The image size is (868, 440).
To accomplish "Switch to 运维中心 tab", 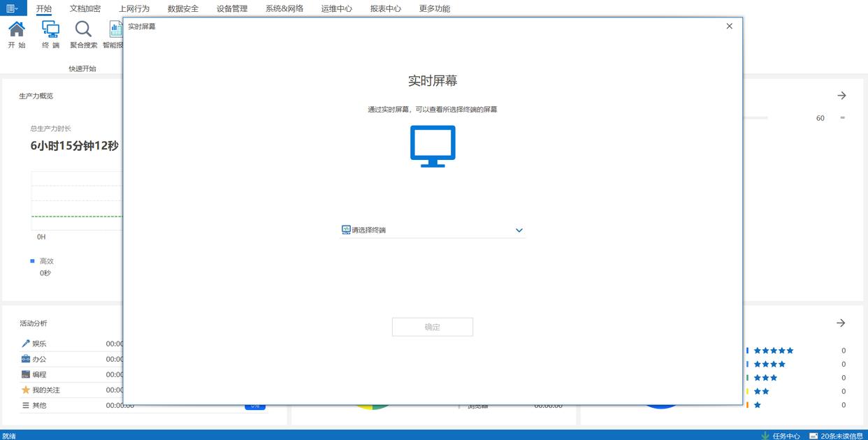I will pyautogui.click(x=337, y=8).
